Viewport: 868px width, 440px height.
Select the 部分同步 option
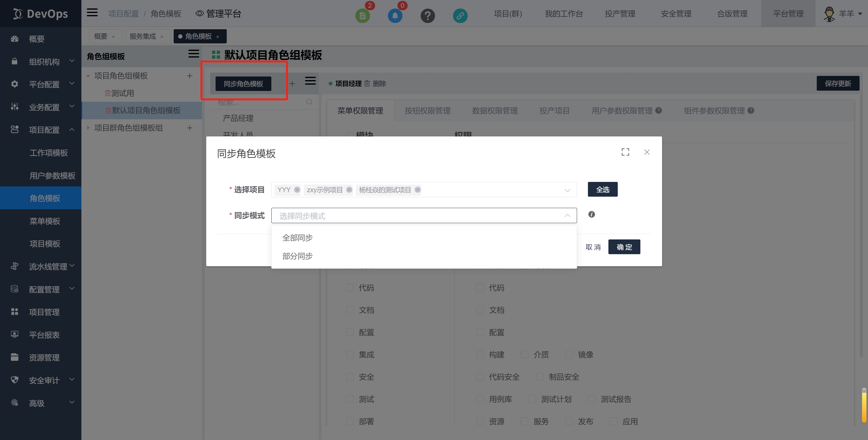coord(298,256)
